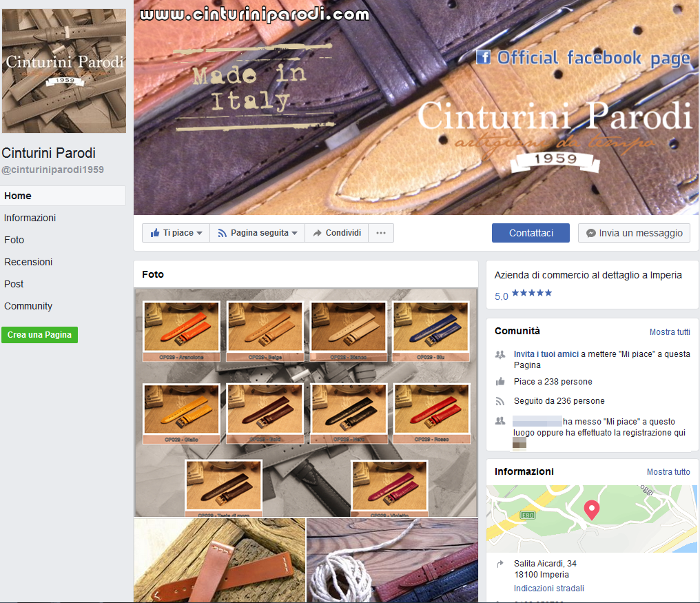700x603 pixels.
Task: Click the thumbs-up icon on Ti piace
Action: coord(155,232)
